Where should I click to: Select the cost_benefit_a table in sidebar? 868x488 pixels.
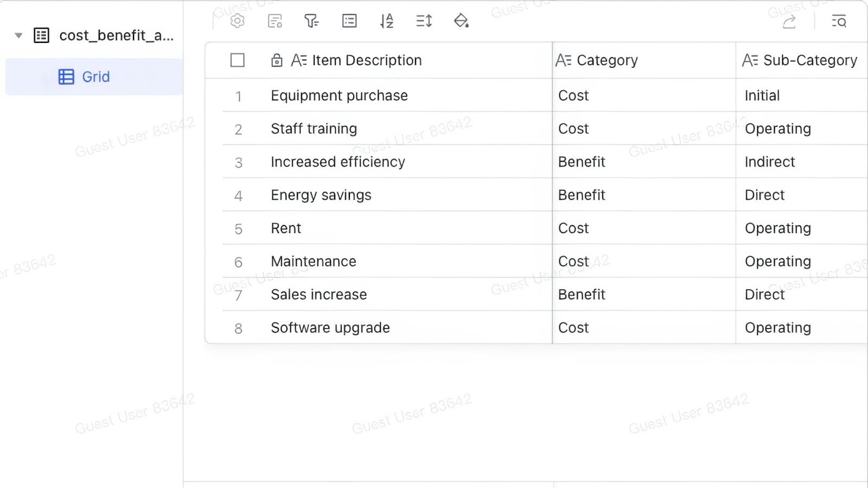(x=116, y=35)
